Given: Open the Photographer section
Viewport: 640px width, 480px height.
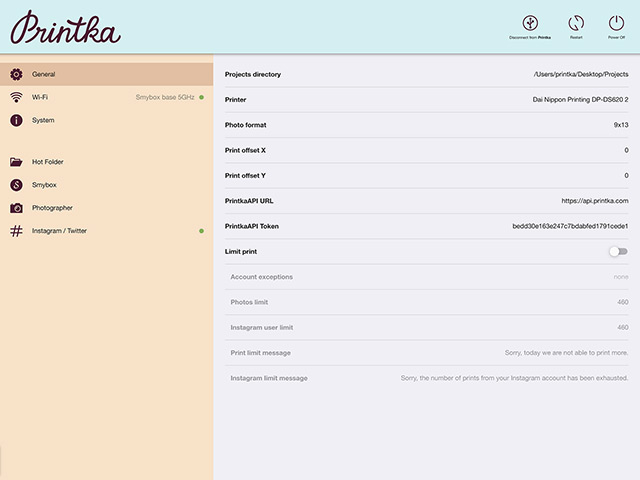Looking at the screenshot, I should pos(107,208).
